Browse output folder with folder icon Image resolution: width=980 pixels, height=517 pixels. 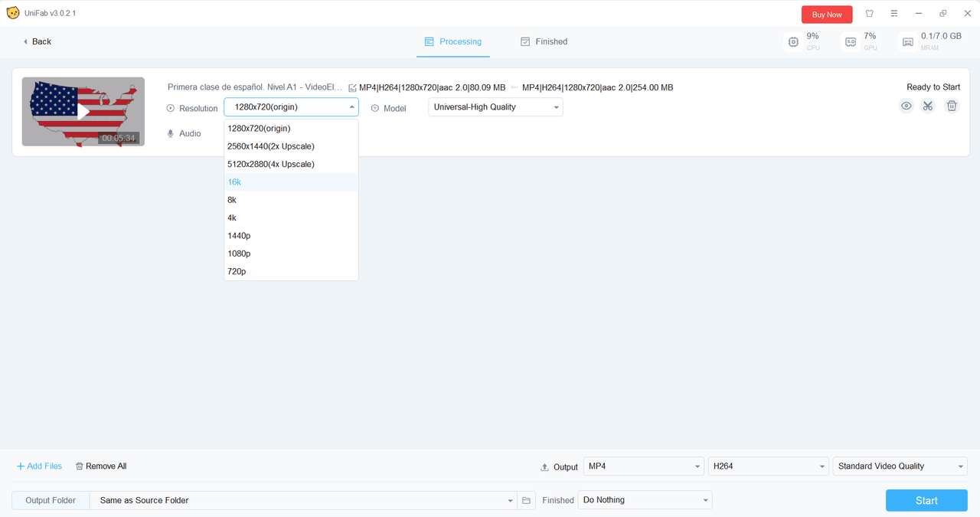coord(527,500)
